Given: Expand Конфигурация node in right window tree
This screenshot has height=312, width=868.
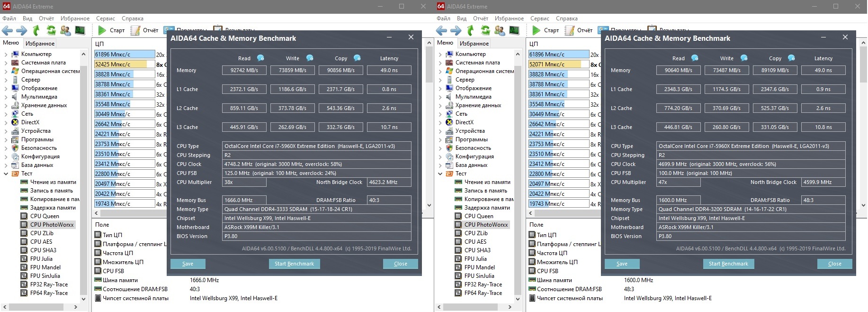Looking at the screenshot, I should click(x=440, y=156).
